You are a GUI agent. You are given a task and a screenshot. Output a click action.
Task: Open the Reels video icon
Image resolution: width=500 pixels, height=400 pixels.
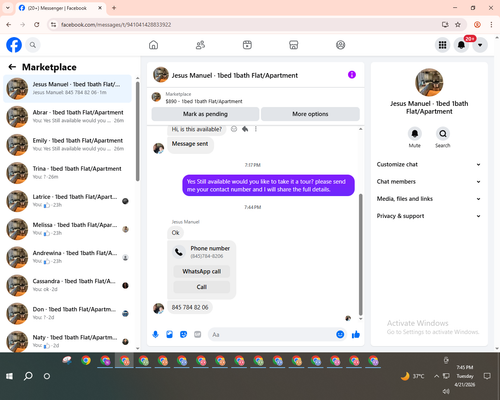[247, 45]
